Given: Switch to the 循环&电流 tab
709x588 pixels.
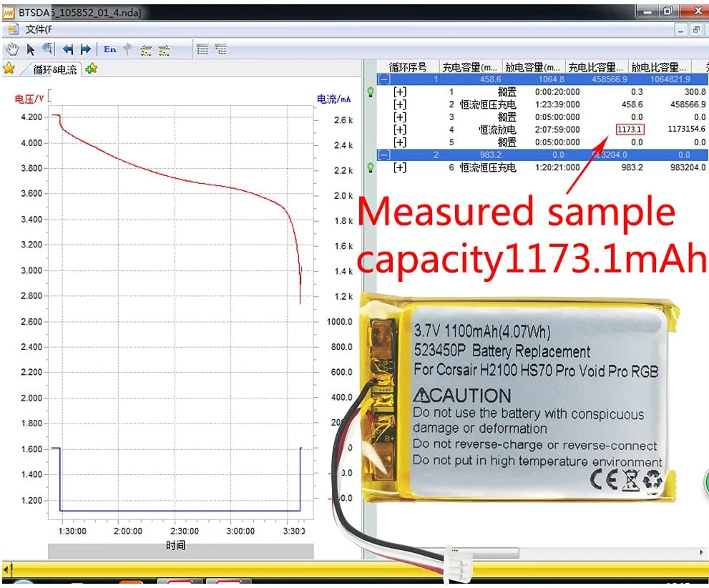Looking at the screenshot, I should [54, 69].
